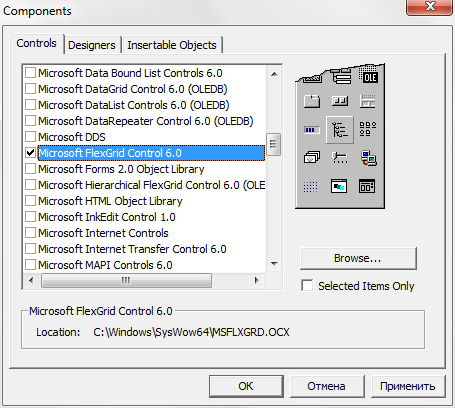Check the Microsoft DataRepeater Control 6.0 box

point(31,121)
